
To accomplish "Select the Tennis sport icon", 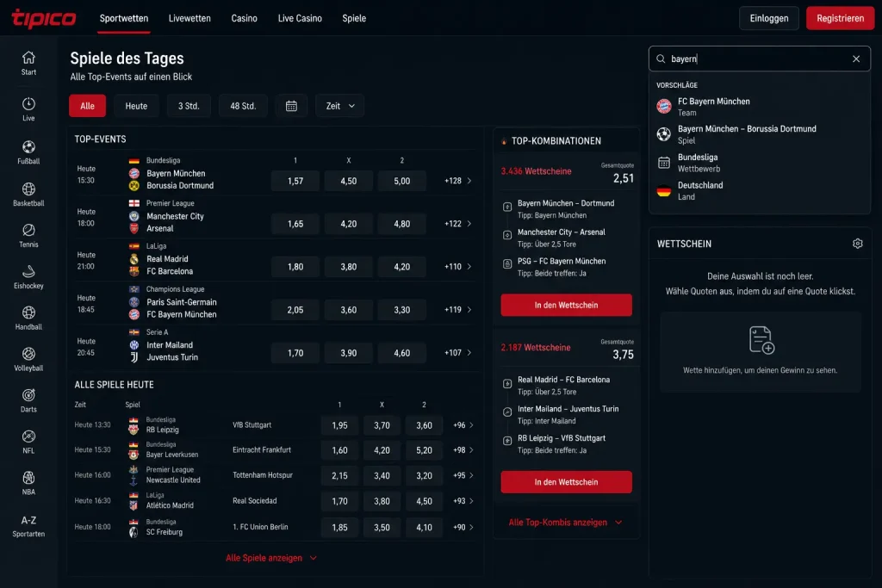I will pyautogui.click(x=28, y=230).
